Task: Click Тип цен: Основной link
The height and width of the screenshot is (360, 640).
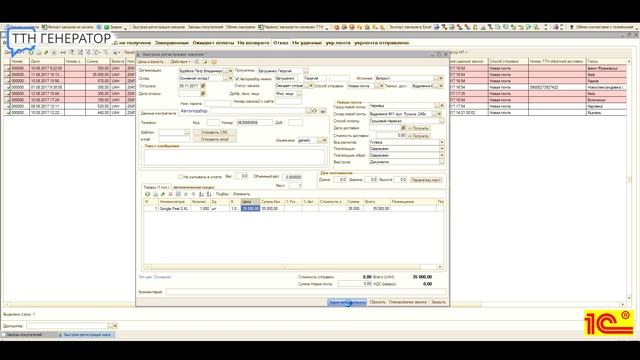Action: click(154, 277)
